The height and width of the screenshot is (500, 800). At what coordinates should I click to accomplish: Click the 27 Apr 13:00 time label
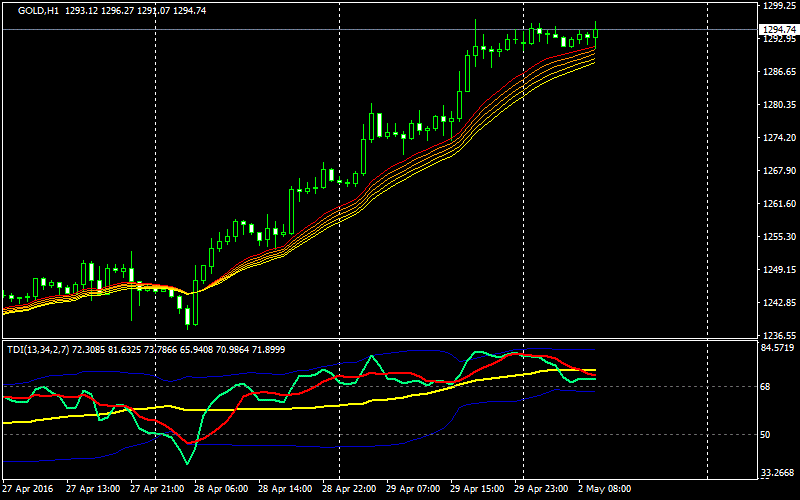coord(93,489)
